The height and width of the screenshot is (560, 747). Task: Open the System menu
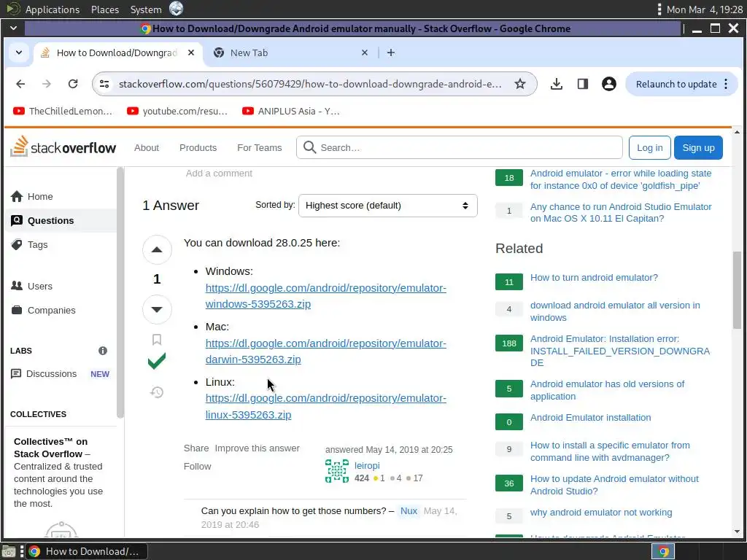click(x=146, y=9)
